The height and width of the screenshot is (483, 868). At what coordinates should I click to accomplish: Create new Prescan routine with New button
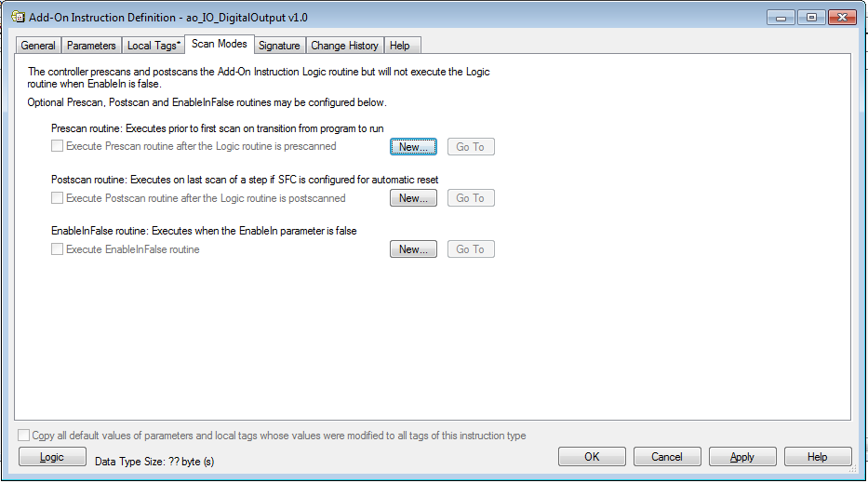413,147
